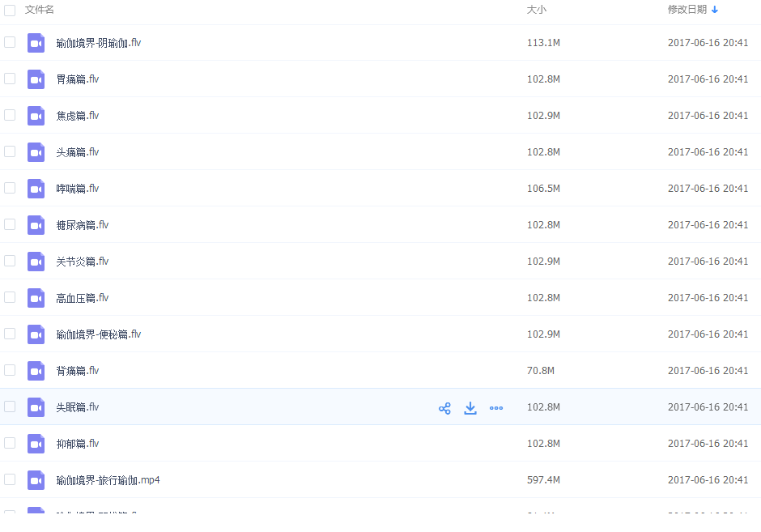Open the file 糖尿病篇.flv
This screenshot has width=761, height=532.
[83, 225]
